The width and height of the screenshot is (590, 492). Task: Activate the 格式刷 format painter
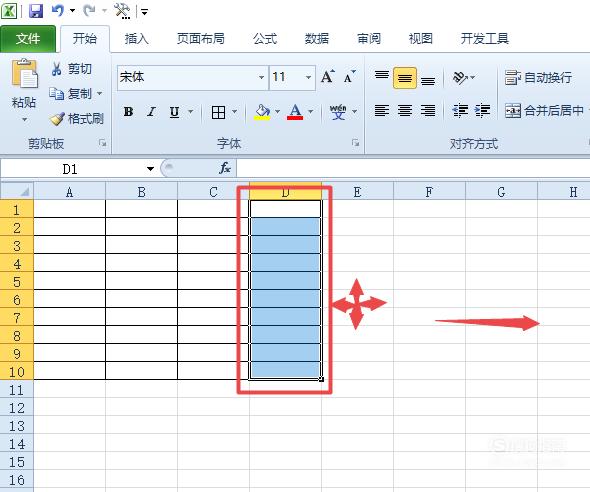(x=77, y=119)
